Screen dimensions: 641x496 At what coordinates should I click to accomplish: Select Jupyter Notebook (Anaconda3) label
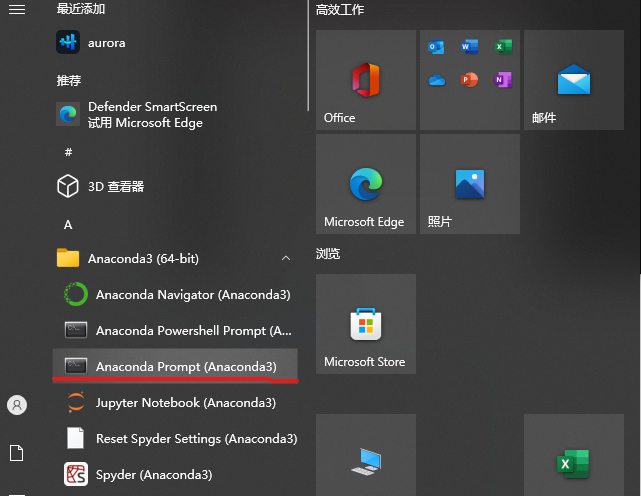186,402
